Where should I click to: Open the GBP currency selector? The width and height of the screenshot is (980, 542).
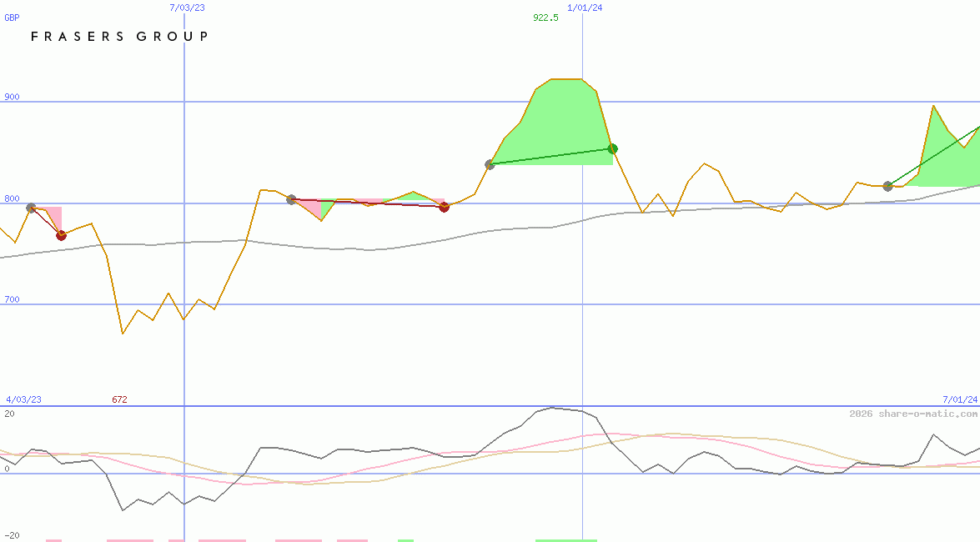12,18
